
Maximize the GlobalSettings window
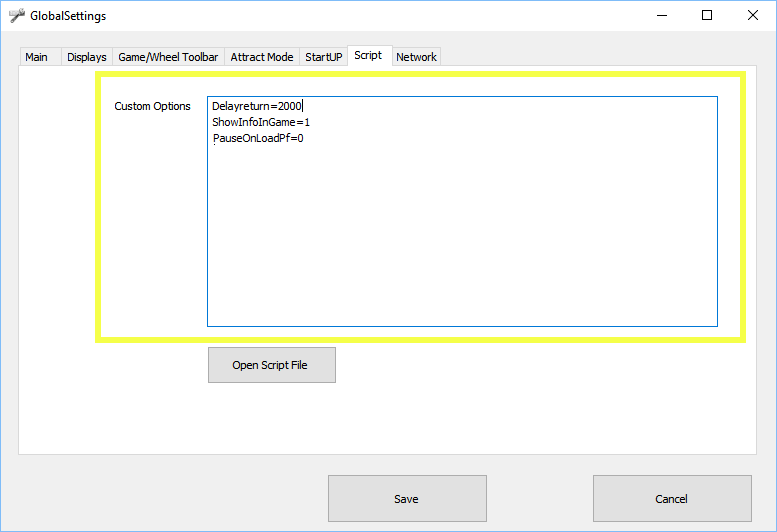(x=707, y=16)
